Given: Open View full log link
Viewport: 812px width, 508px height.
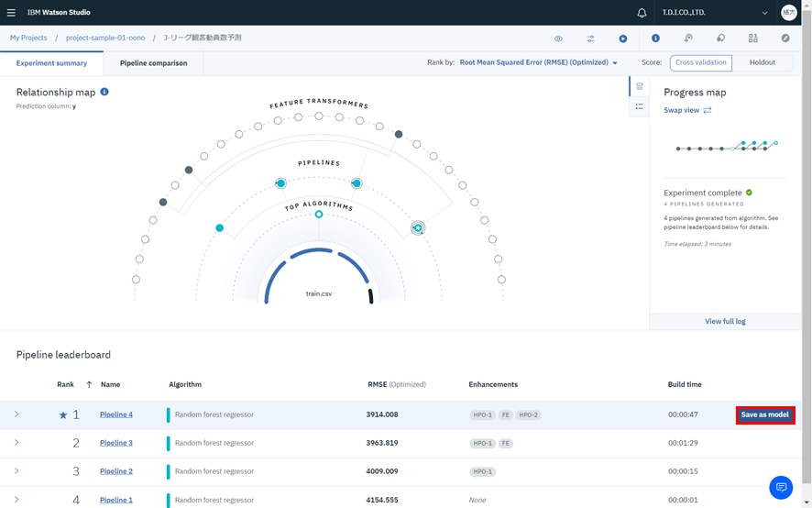Looking at the screenshot, I should pos(725,321).
